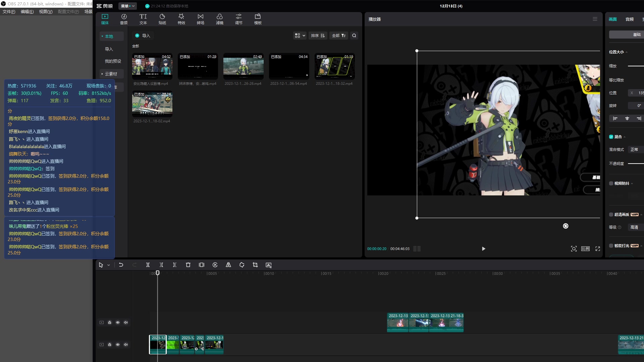Open the selection tool mode dropdown arrow
This screenshot has height=362, width=644.
(x=109, y=265)
